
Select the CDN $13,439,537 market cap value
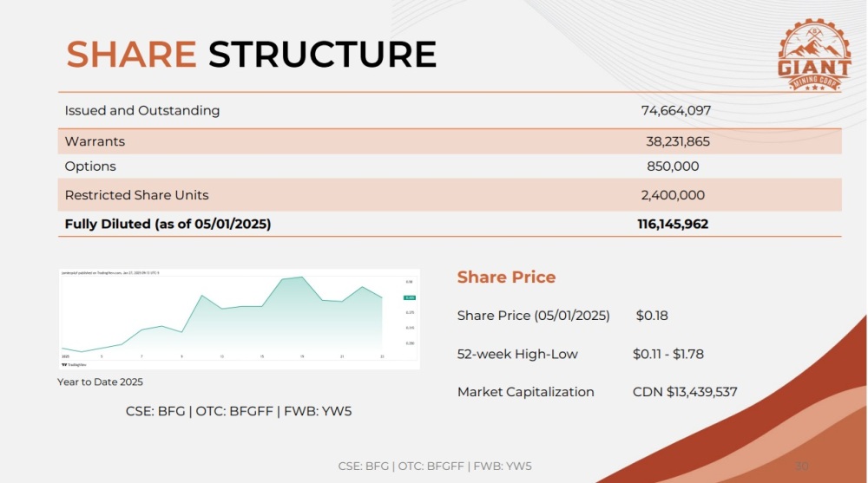pyautogui.click(x=685, y=392)
